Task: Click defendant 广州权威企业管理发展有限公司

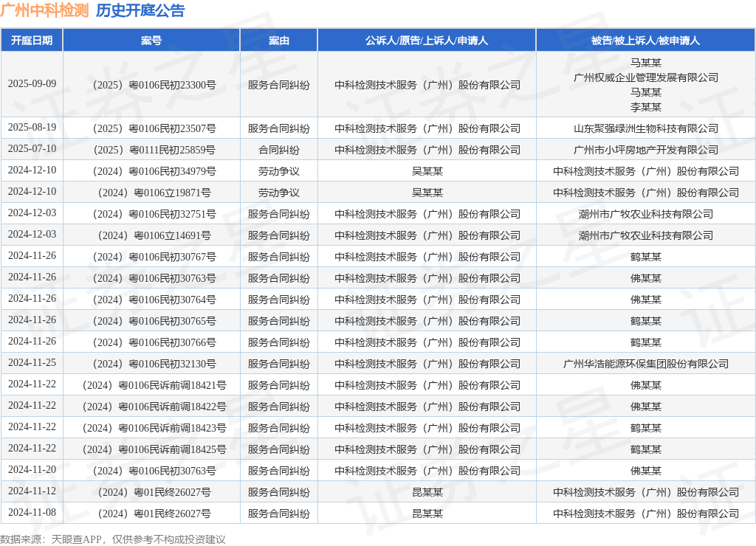Action: click(645, 77)
